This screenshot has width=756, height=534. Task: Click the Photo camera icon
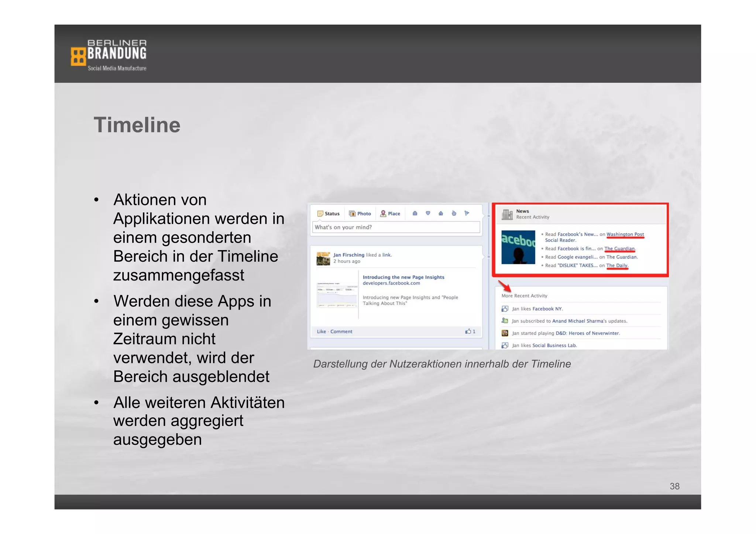tap(352, 214)
